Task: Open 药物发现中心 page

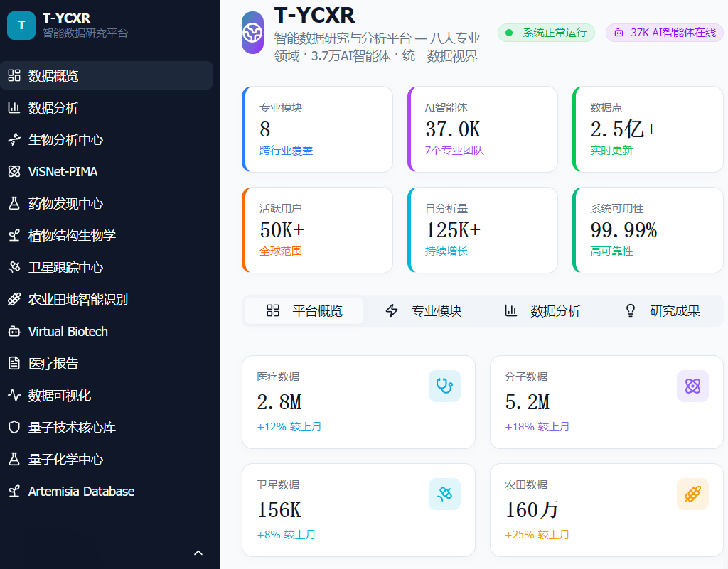Action: point(107,203)
